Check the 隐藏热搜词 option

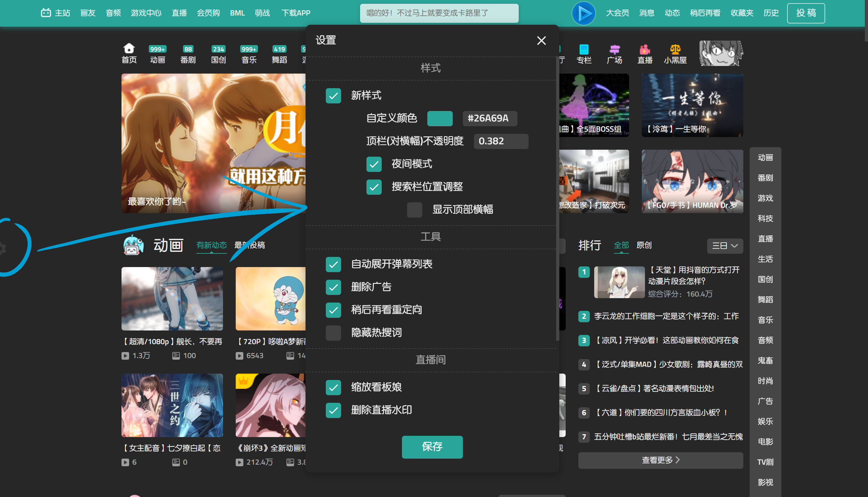click(x=333, y=333)
